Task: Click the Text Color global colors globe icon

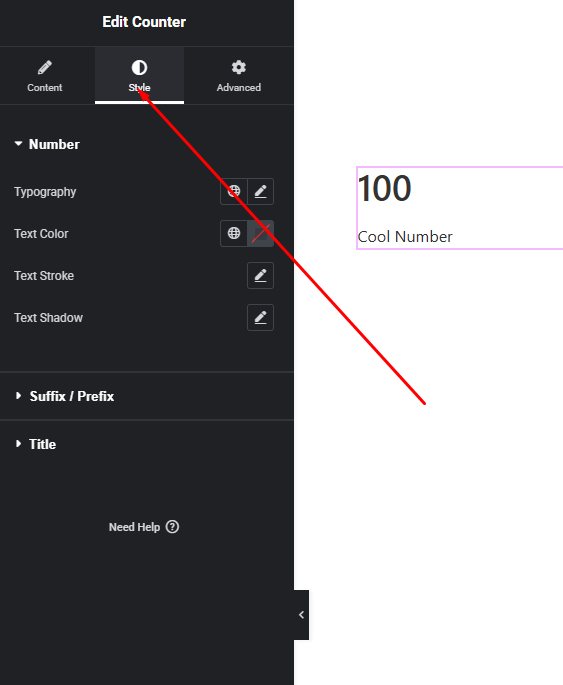Action: point(234,233)
